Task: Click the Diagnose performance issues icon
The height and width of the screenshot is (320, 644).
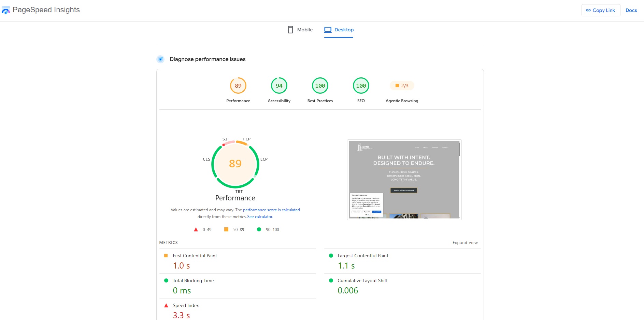Action: (x=160, y=59)
